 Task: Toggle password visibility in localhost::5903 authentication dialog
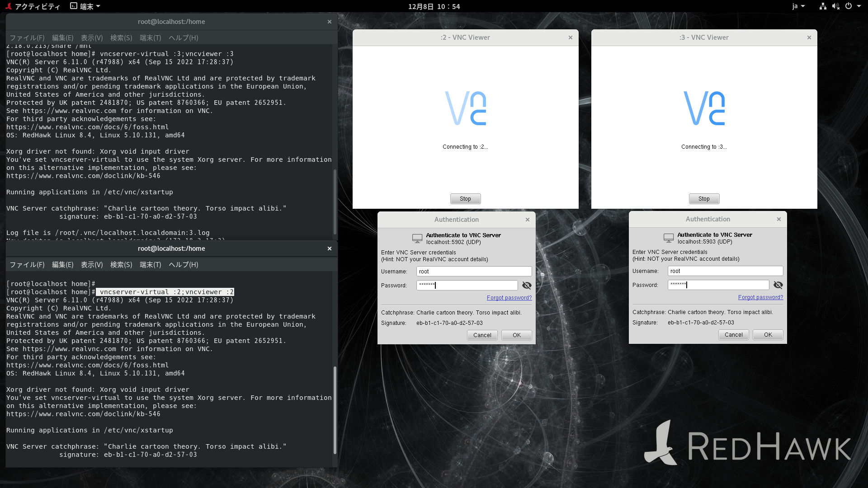pos(778,285)
